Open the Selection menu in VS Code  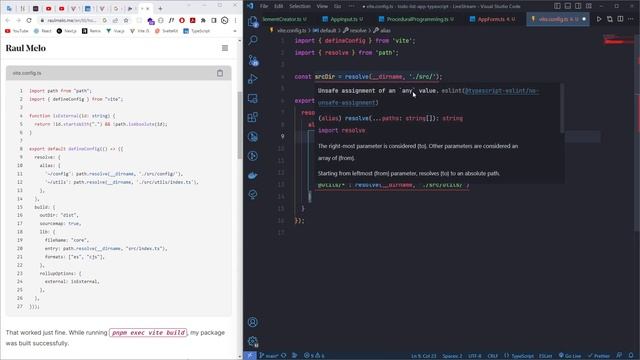300,6
